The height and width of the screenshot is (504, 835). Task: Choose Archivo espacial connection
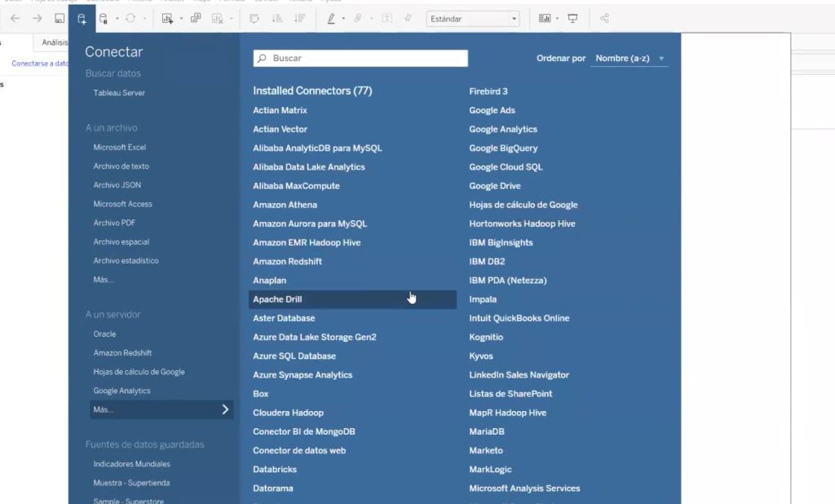tap(121, 242)
